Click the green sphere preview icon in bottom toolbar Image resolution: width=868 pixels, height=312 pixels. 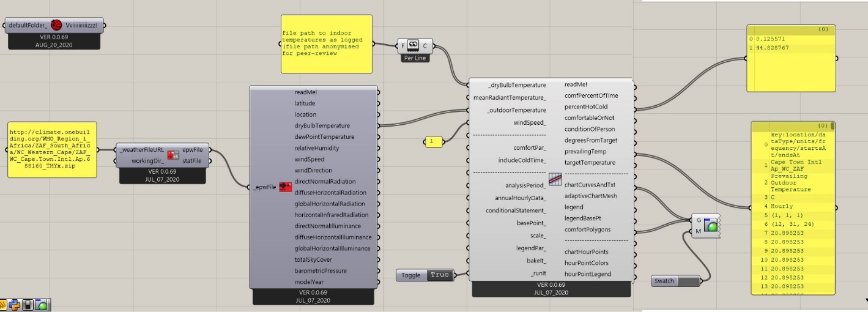pos(42,305)
